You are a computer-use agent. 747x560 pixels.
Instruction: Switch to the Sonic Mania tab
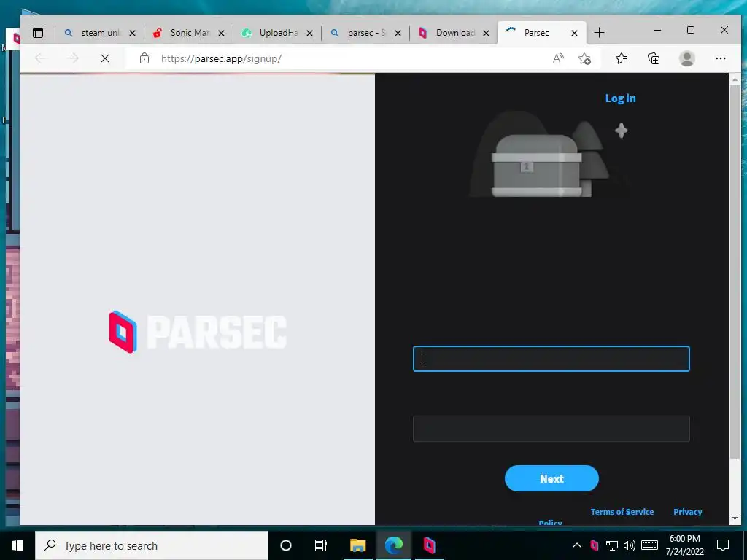[x=188, y=33]
